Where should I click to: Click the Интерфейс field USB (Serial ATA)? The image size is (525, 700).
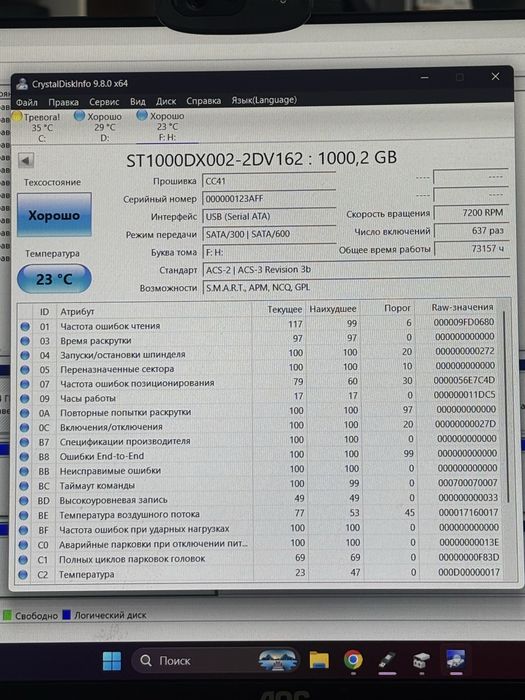point(269,217)
